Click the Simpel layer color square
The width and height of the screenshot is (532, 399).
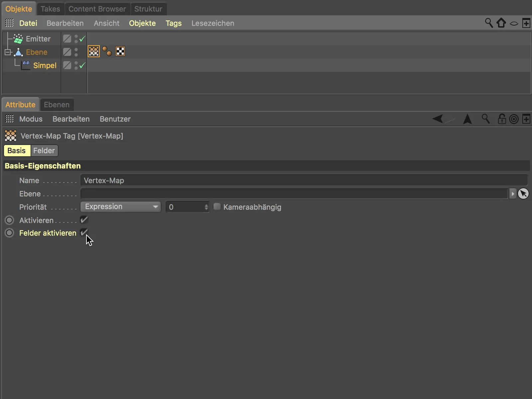tap(67, 66)
